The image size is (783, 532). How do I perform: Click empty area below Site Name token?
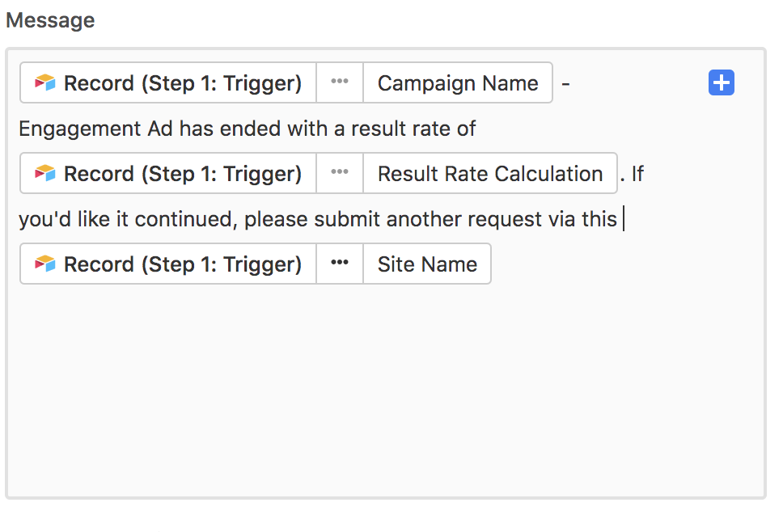click(x=386, y=389)
